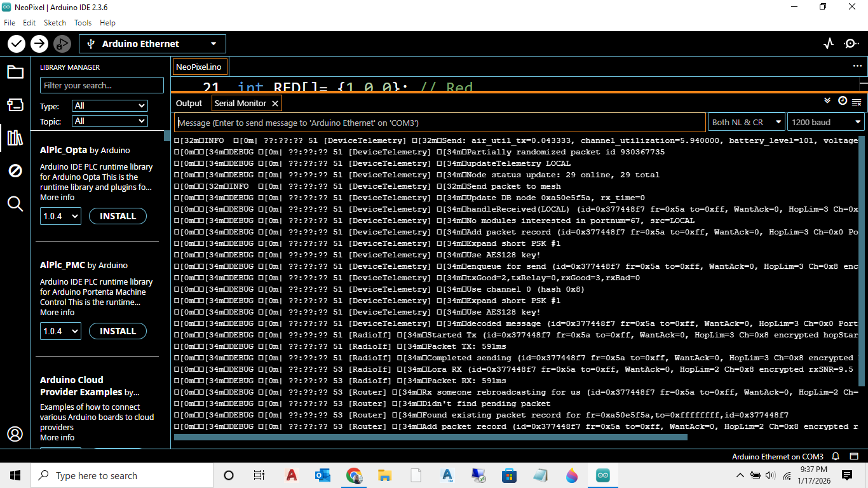
Task: Expand the 1200 baud rate dropdown
Action: [x=825, y=122]
